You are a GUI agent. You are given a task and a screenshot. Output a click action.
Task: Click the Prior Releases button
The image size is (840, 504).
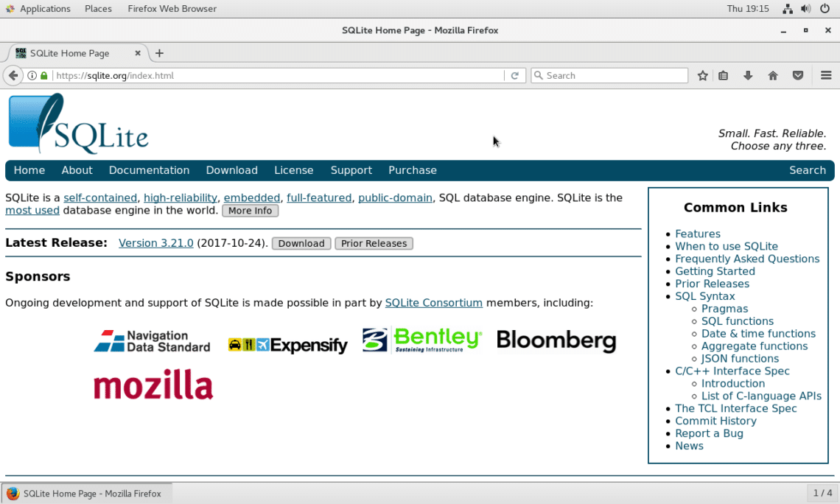(x=374, y=243)
